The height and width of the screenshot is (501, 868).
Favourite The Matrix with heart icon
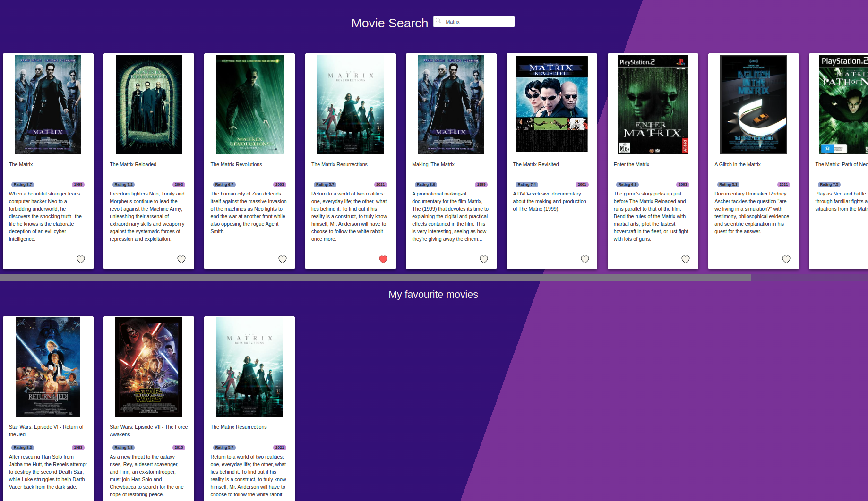(x=81, y=259)
